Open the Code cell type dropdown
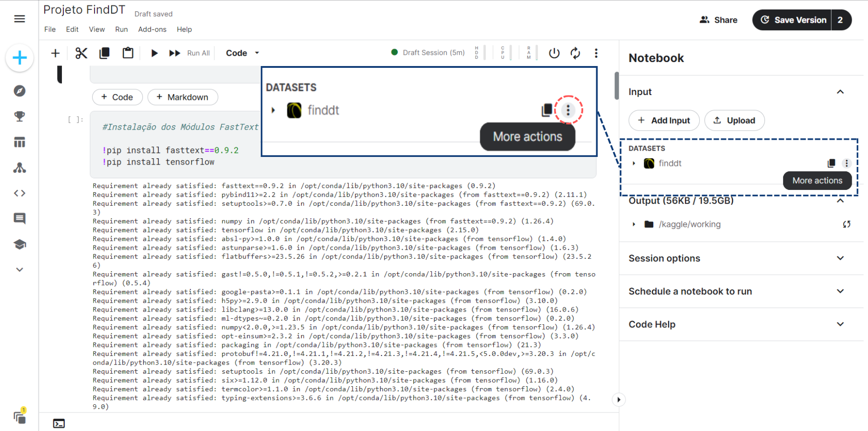The width and height of the screenshot is (868, 431). (x=243, y=53)
